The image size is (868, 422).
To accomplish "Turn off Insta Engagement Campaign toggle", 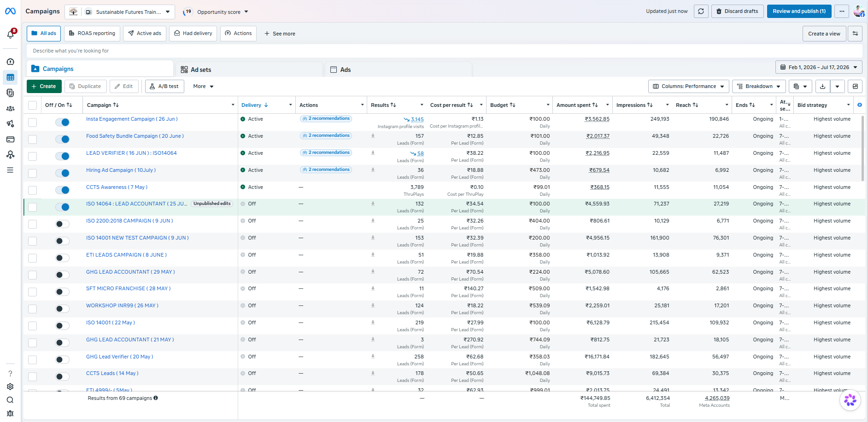I will click(x=62, y=122).
